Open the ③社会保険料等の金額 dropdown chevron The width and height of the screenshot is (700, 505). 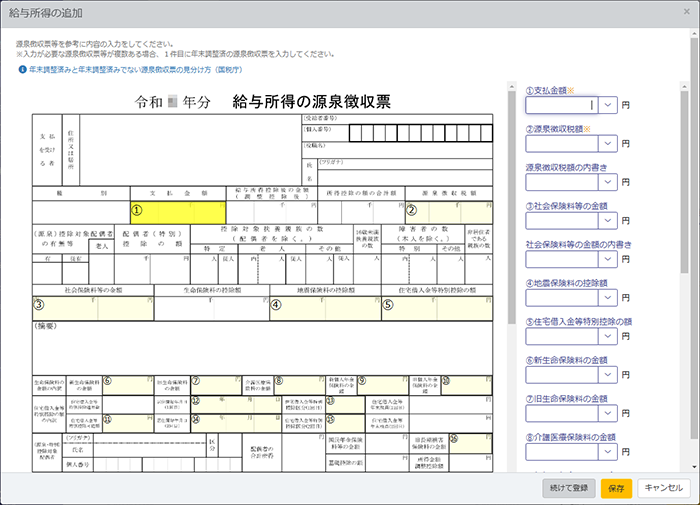click(x=607, y=220)
